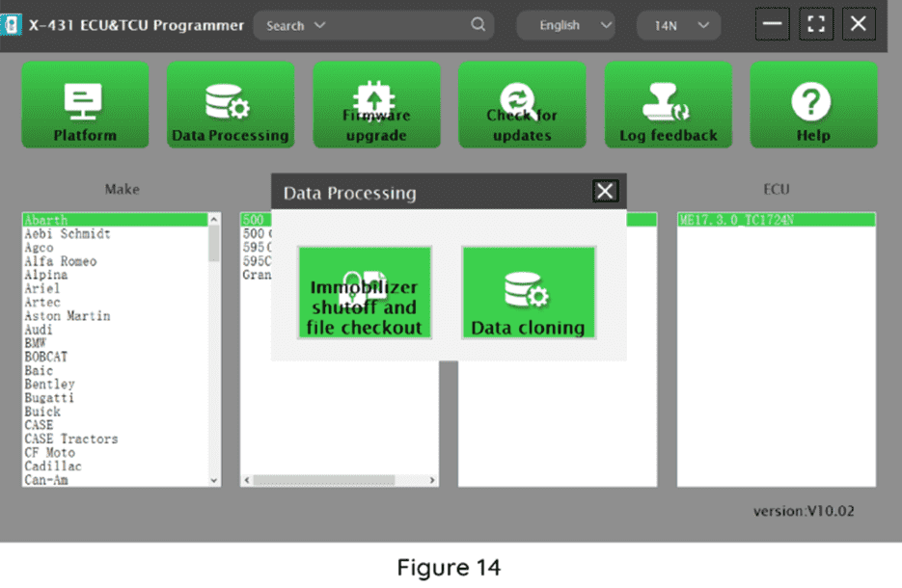Select Alfa Romeo in Make list
This screenshot has width=902, height=588.
pos(115,261)
